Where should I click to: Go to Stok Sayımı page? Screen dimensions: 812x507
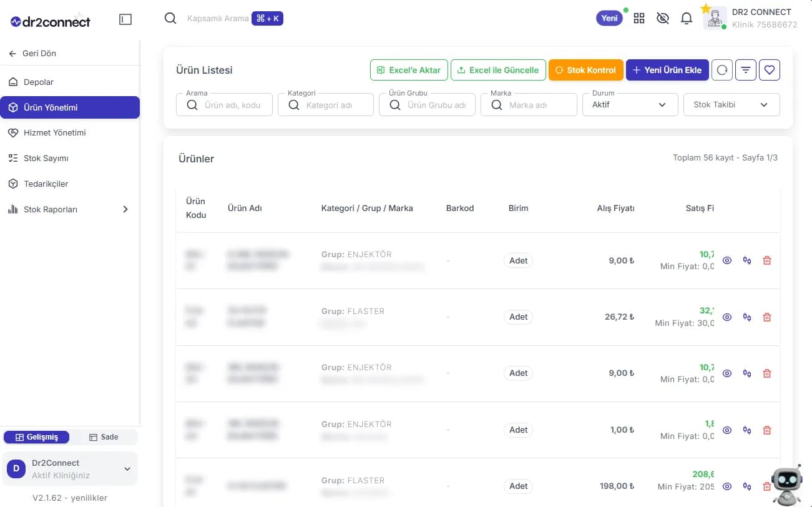point(70,158)
